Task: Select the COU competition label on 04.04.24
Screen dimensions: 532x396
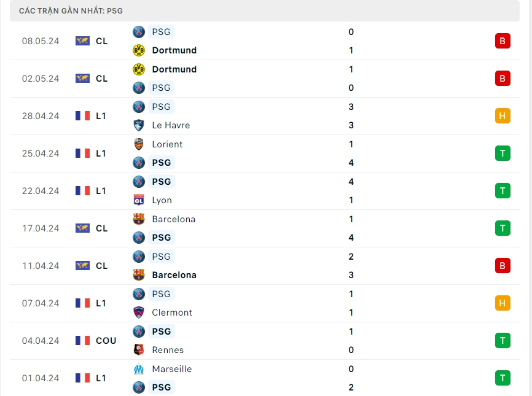Action: point(106,341)
